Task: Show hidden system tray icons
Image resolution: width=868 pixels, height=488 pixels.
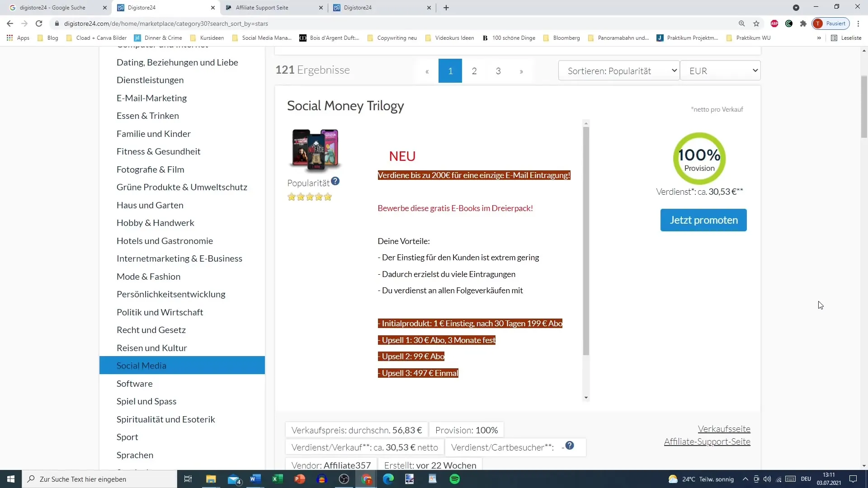Action: [x=745, y=479]
